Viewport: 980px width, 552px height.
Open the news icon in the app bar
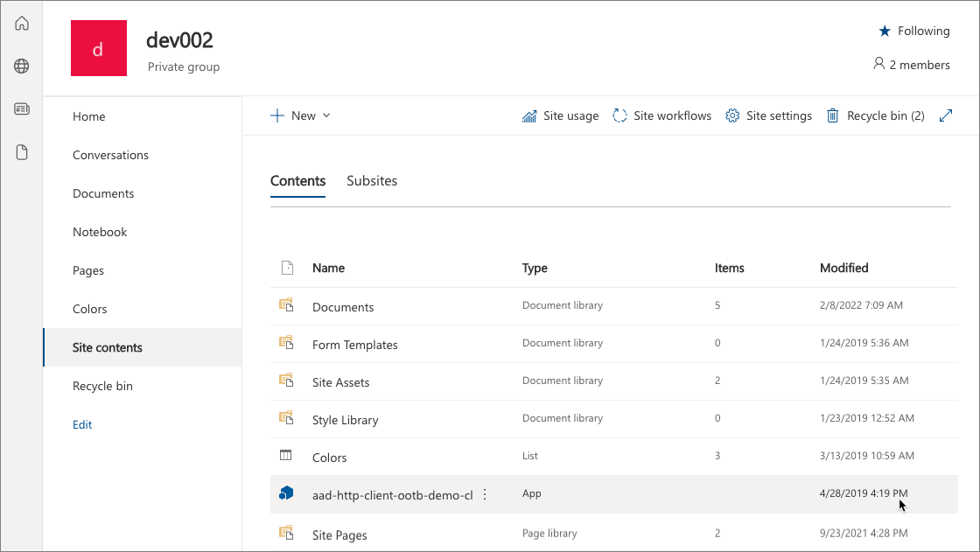[22, 109]
